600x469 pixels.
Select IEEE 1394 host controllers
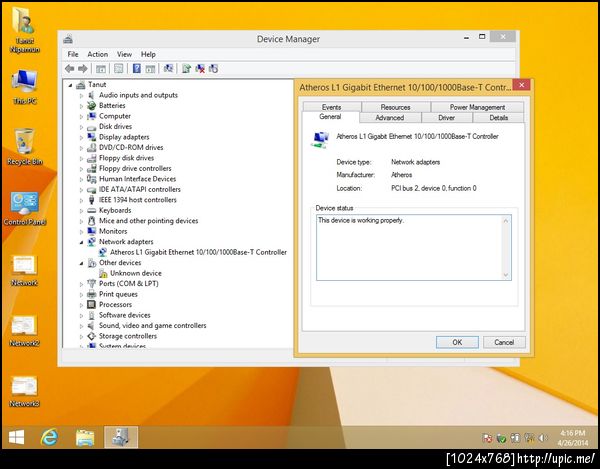click(x=138, y=200)
